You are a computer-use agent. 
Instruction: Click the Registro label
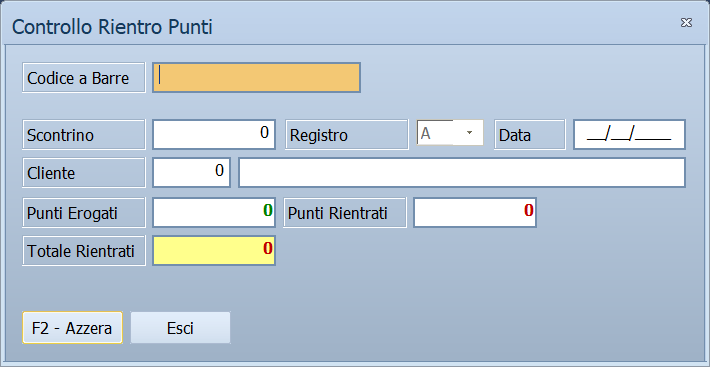(x=347, y=134)
